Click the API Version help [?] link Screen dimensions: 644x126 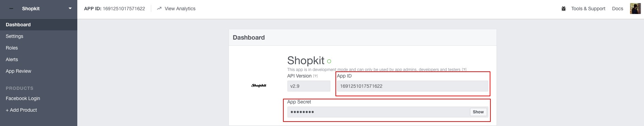pos(315,76)
